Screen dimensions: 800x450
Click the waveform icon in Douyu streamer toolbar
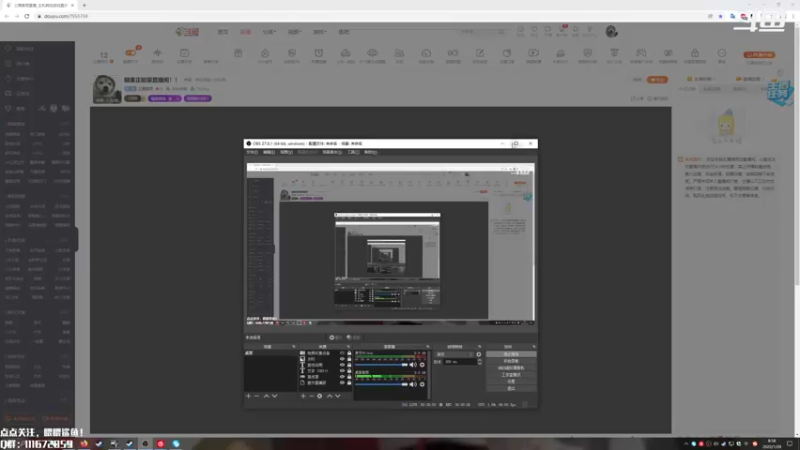(158, 53)
